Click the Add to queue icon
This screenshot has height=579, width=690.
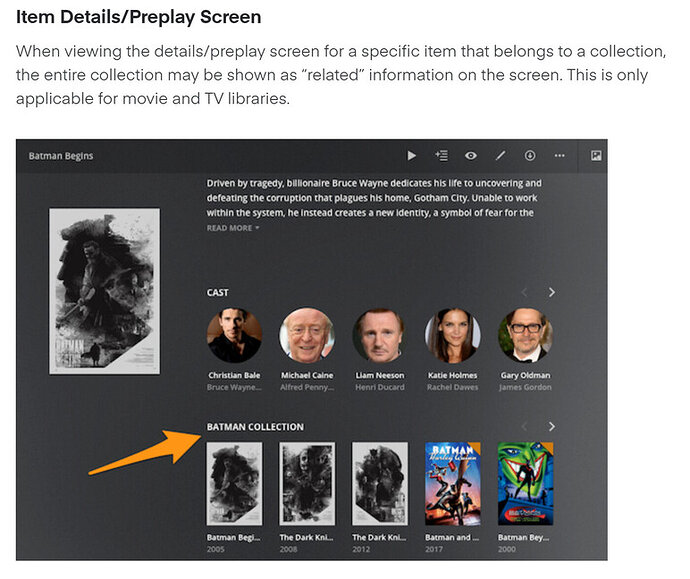pyautogui.click(x=441, y=156)
